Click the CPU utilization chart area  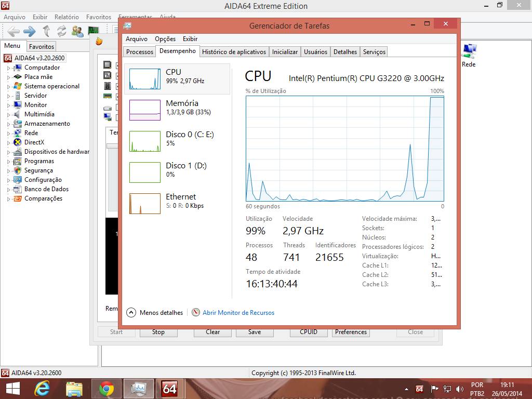click(x=345, y=149)
